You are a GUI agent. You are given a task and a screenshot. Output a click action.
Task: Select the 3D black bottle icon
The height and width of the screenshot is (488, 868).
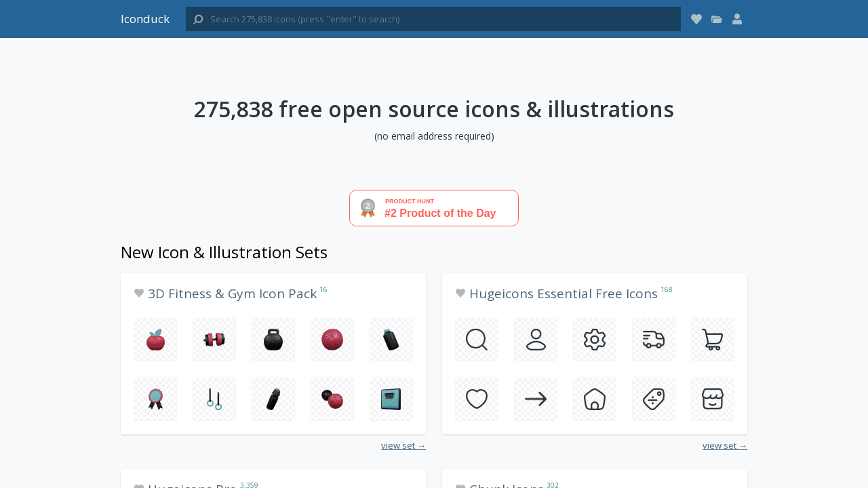[391, 340]
